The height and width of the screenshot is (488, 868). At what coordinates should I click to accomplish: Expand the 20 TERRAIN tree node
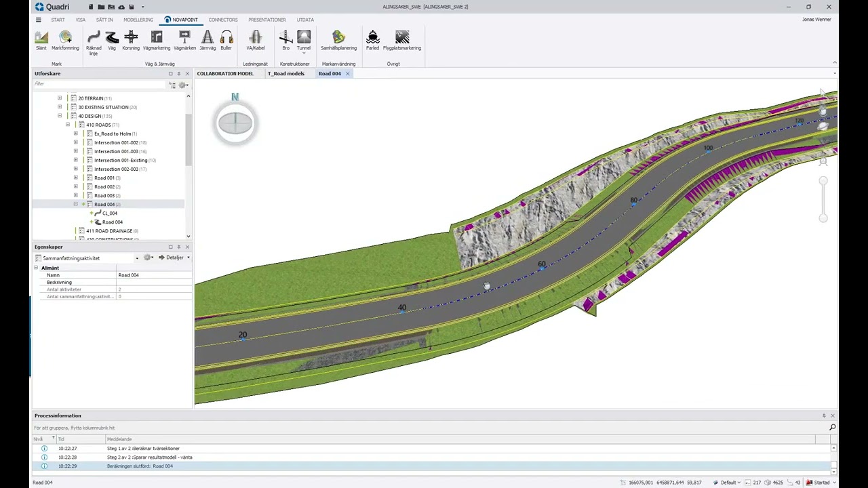[60, 98]
